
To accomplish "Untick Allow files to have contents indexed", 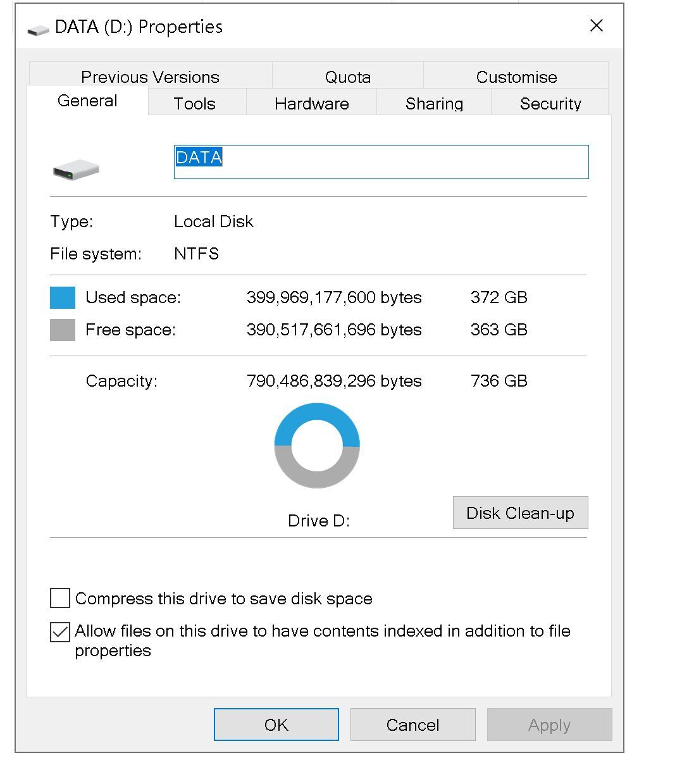I will coord(60,632).
